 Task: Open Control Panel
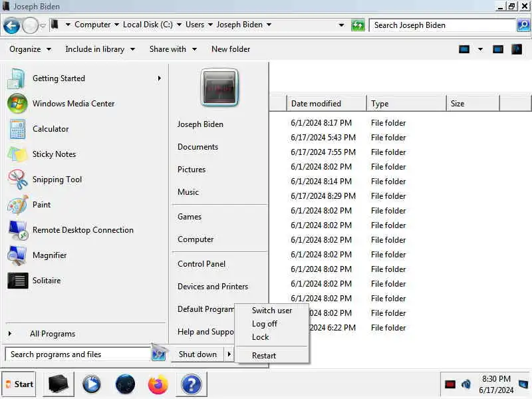point(201,264)
